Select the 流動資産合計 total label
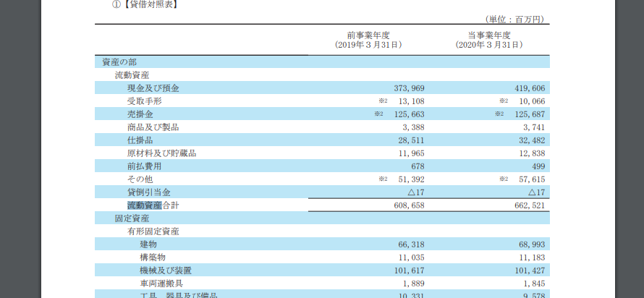The width and height of the screenshot is (644, 298). 153,205
